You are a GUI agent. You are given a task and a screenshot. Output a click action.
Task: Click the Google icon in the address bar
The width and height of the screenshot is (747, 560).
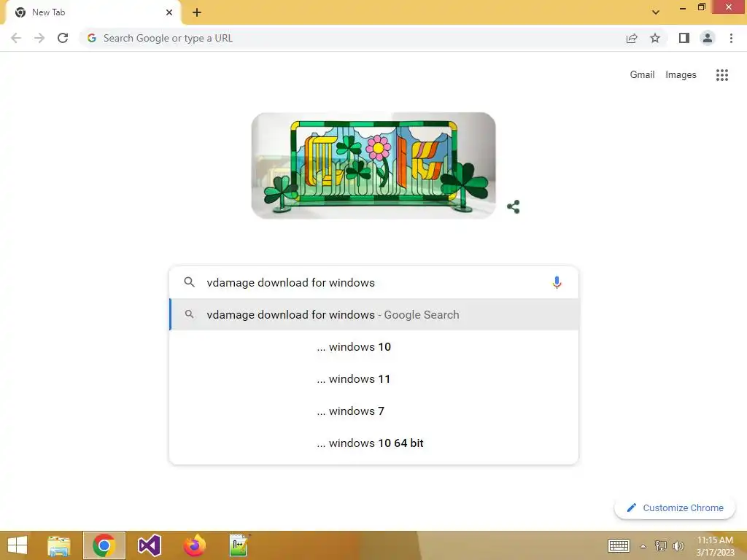click(92, 38)
